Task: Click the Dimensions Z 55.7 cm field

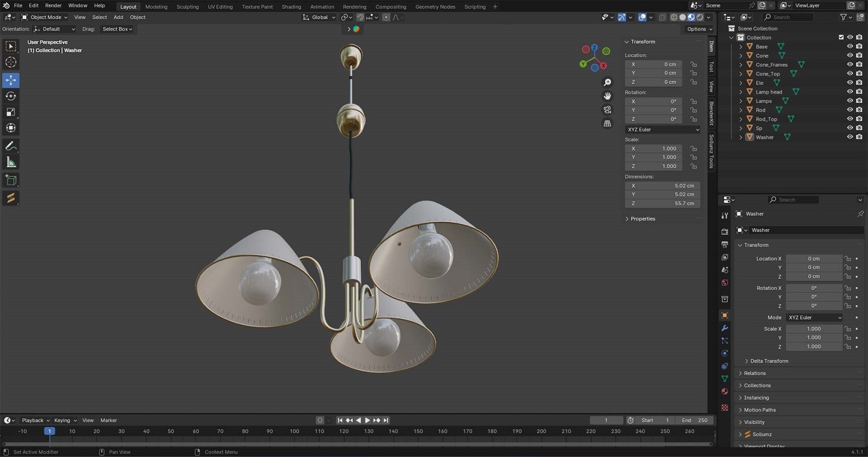Action: pyautogui.click(x=662, y=203)
